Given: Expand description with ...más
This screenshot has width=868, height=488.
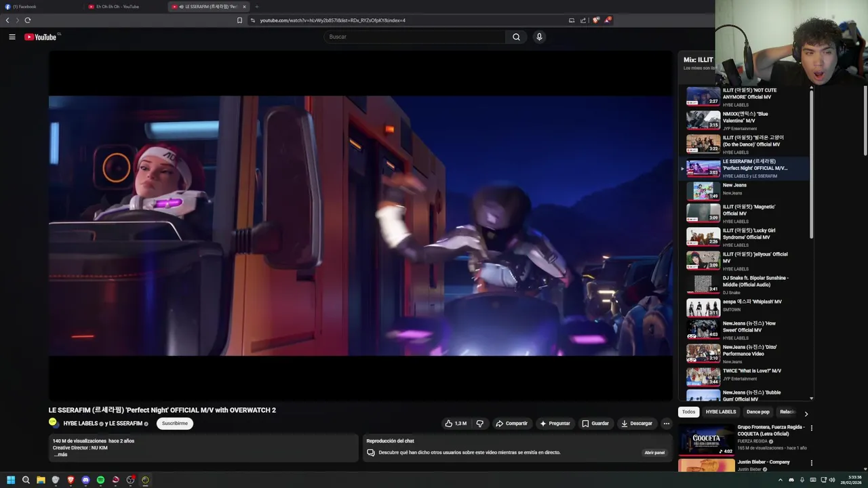Looking at the screenshot, I should click(x=60, y=455).
